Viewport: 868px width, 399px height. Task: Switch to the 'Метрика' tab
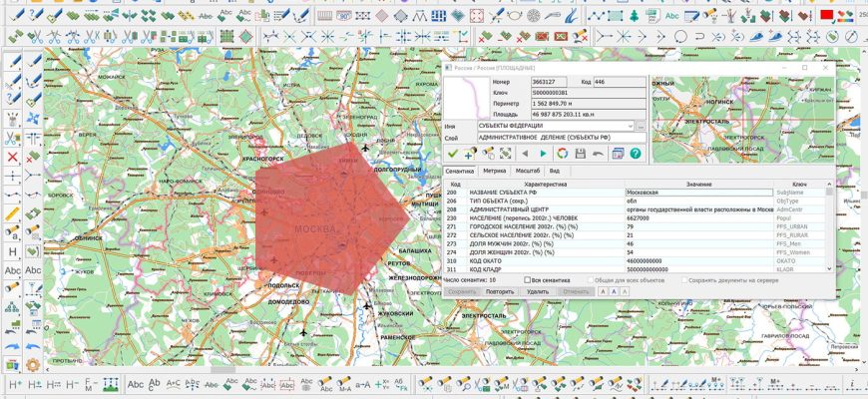[496, 172]
